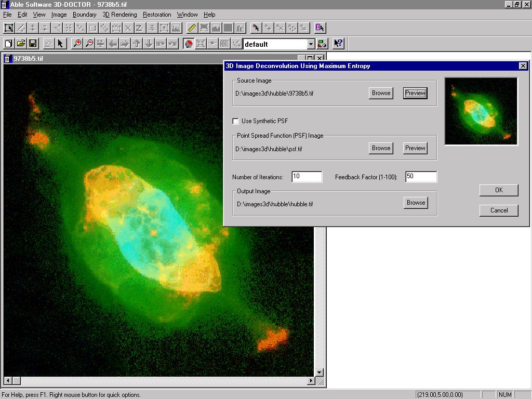532x399 pixels.
Task: Select the black arrow pointer tool
Action: pos(60,44)
